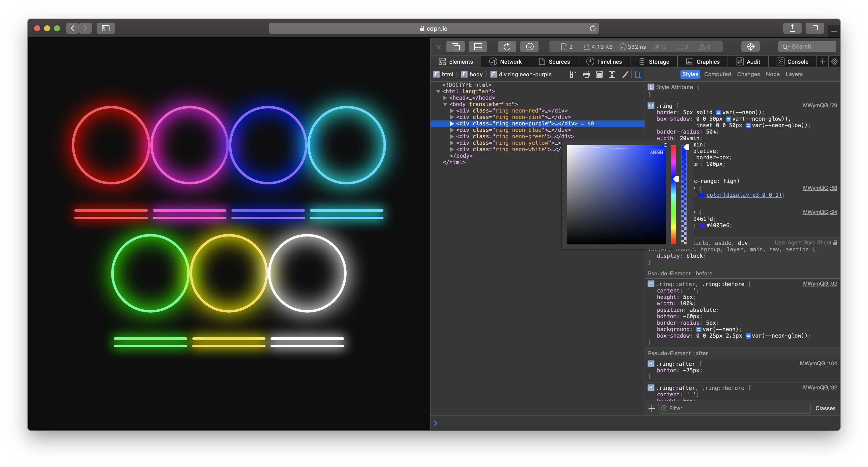Switch to the Computed styles tab

(718, 74)
